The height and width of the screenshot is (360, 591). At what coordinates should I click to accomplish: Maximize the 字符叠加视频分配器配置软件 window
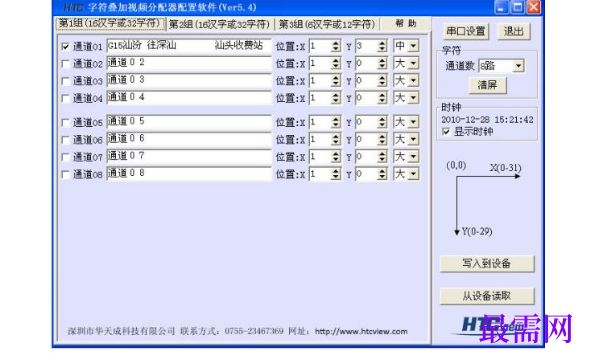pyautogui.click(x=518, y=7)
